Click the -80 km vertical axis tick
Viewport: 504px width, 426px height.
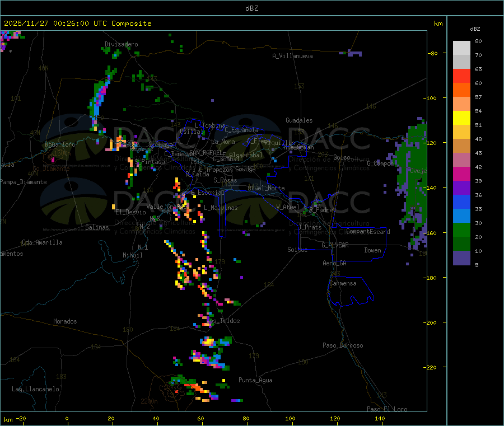coord(432,53)
